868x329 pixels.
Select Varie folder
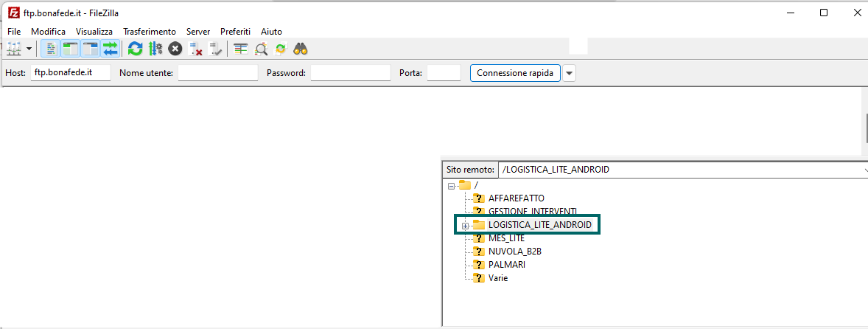pos(498,278)
